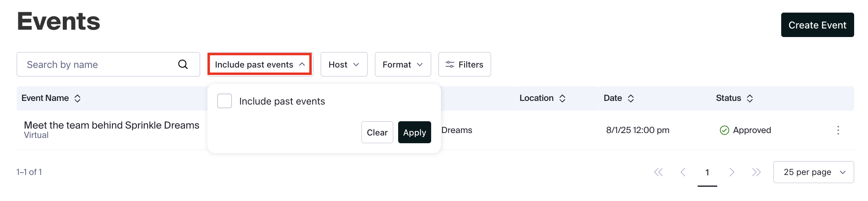Open the row's three-dot actions menu
This screenshot has height=201, width=868.
click(x=838, y=130)
